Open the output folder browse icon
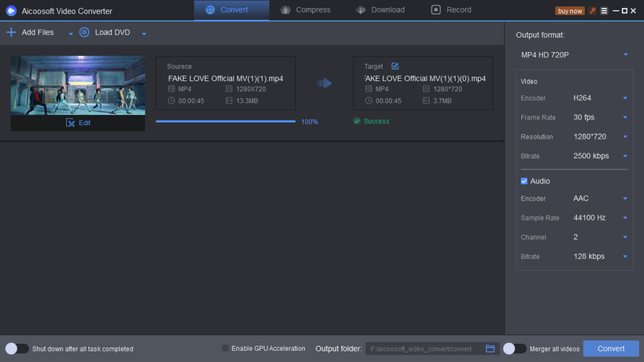This screenshot has width=644, height=362. click(x=491, y=348)
